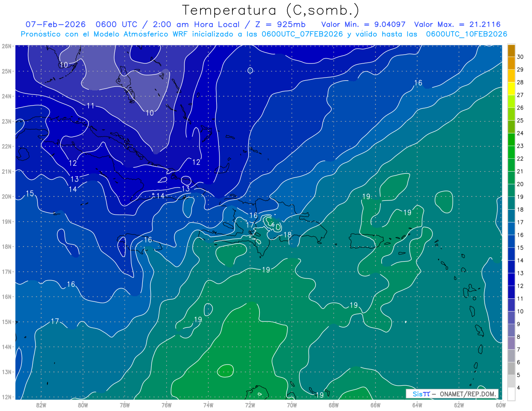Click the '4' value on the color legend
The image size is (532, 411).
[x=519, y=388]
